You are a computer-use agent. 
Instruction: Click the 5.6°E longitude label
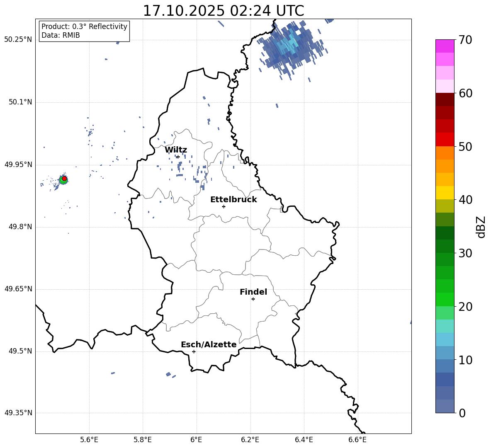89,440
